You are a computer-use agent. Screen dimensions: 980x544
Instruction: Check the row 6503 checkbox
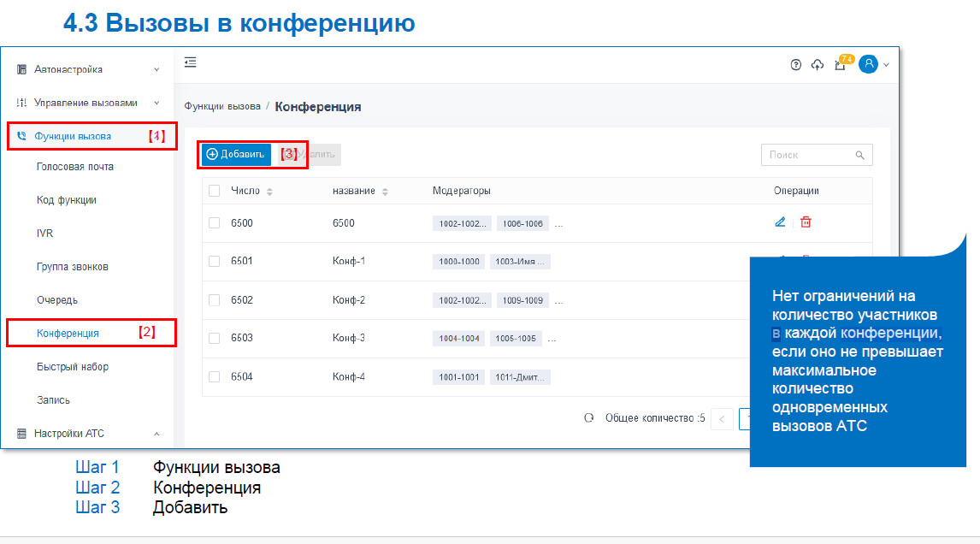pyautogui.click(x=215, y=338)
